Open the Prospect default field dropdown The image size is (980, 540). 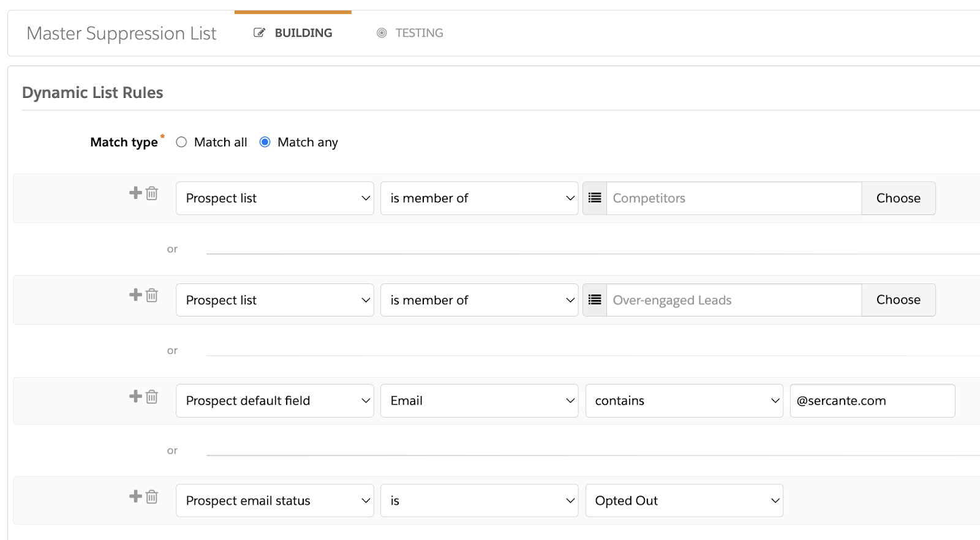[x=274, y=401]
